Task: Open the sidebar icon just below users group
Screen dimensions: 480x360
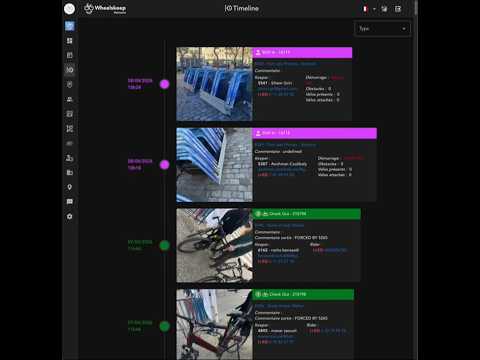Action: [x=70, y=114]
